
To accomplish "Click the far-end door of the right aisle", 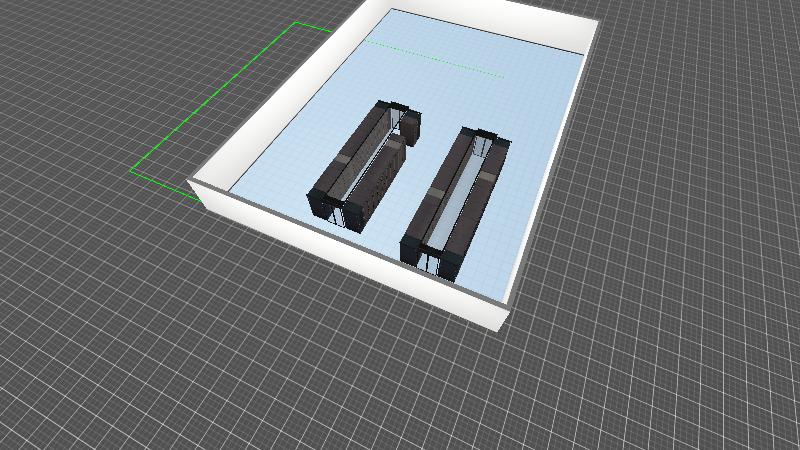I will [x=484, y=145].
